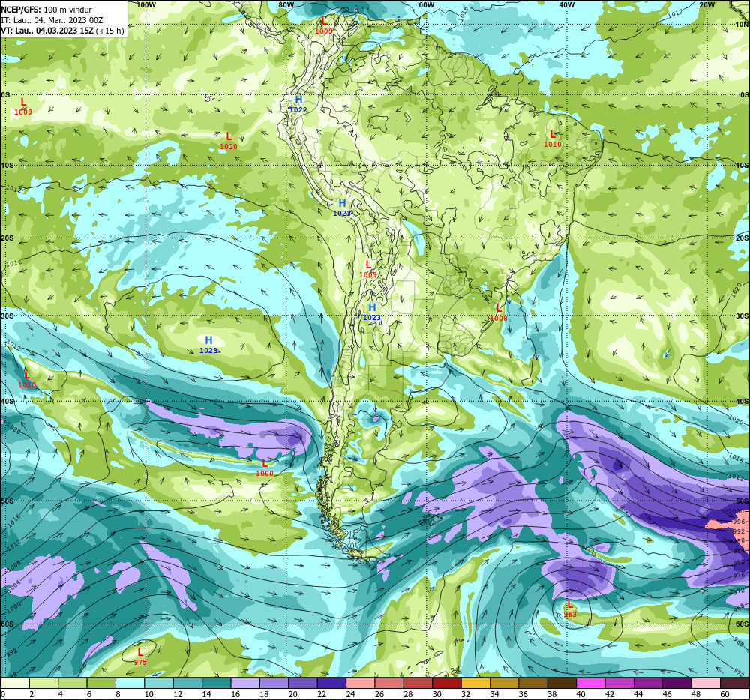Click the light green 2-4 legend swatch

(x=43, y=683)
